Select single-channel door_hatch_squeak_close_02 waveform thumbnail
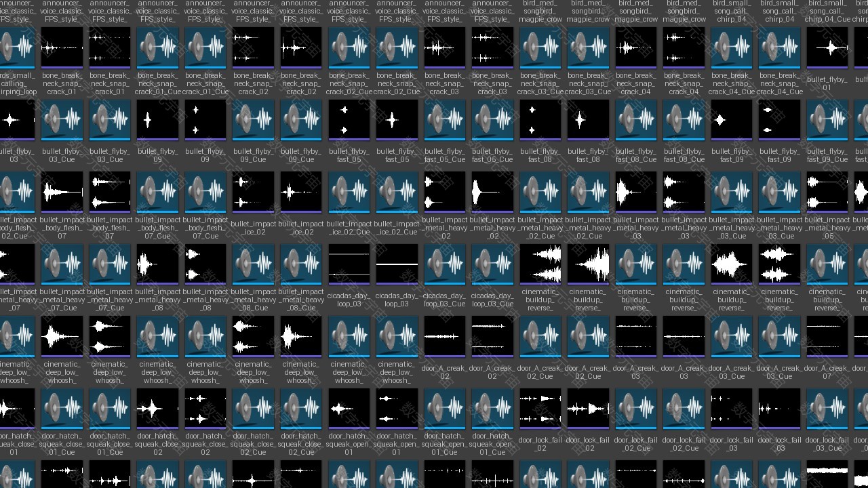The image size is (868, 488). (x=157, y=409)
